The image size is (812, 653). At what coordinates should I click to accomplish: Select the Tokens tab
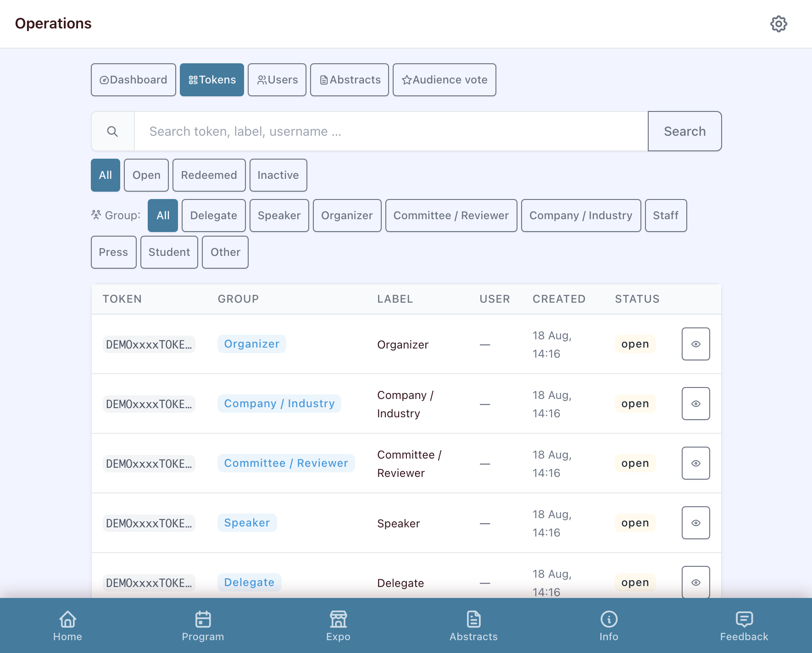click(x=212, y=80)
